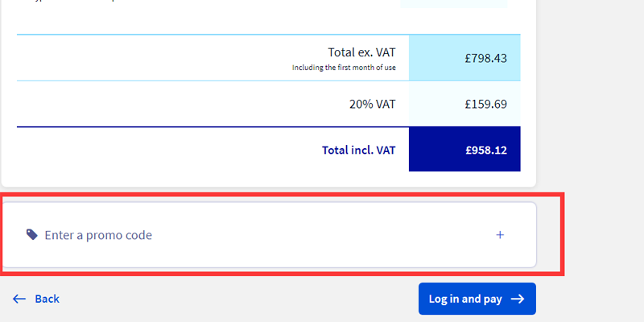The height and width of the screenshot is (322, 644).
Task: Click the blank area left of Total ex. VAT
Action: pyautogui.click(x=161, y=58)
